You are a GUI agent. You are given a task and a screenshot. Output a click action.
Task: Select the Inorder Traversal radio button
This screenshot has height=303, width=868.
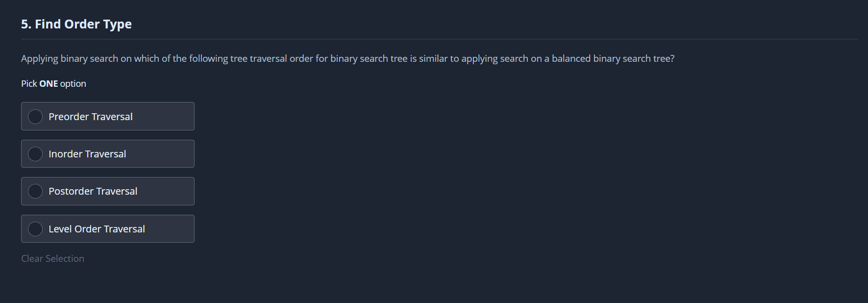click(35, 154)
